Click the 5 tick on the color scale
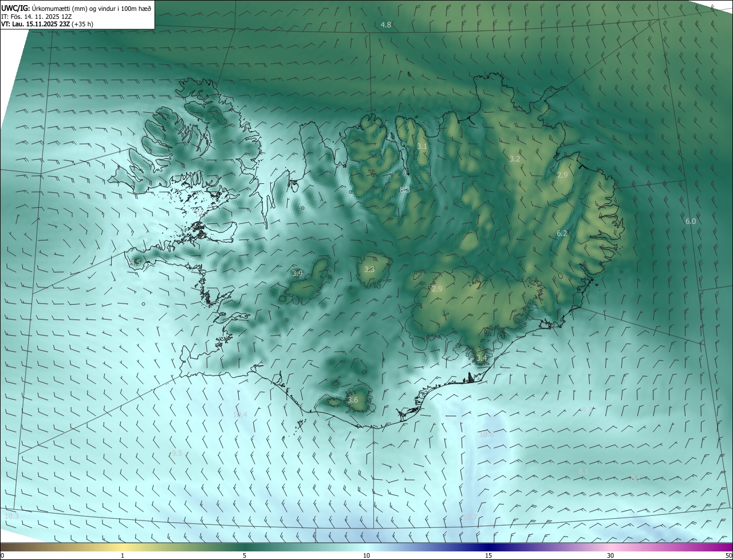This screenshot has width=733, height=560. (245, 555)
